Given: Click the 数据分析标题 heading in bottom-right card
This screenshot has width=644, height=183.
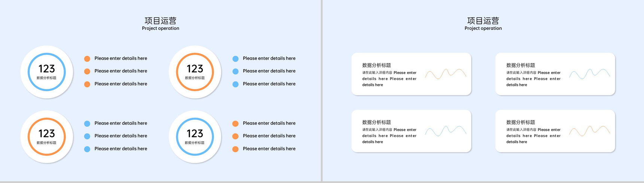Looking at the screenshot, I should [521, 122].
